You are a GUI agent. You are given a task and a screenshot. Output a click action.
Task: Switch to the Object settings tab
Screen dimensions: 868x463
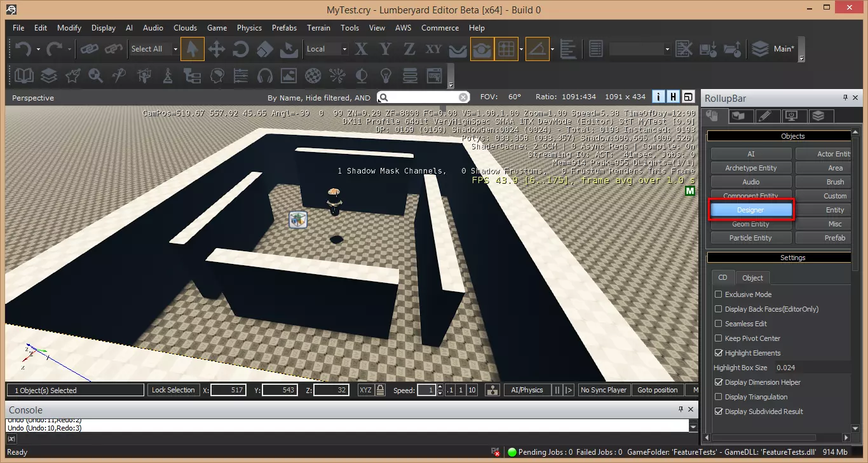[x=752, y=278]
